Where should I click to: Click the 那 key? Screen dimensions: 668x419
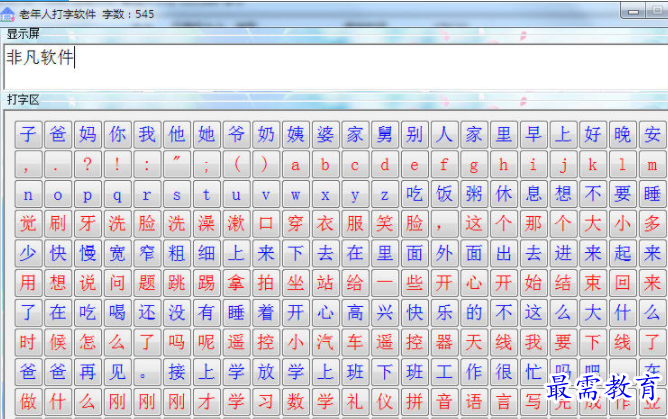[x=533, y=224]
